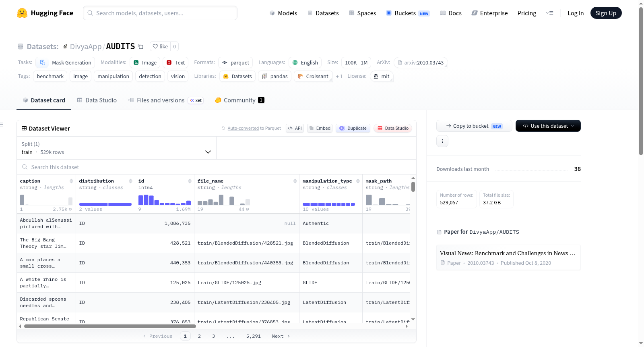Screen dimensions: 644x347
Task: Select the English language tag
Action: 305,62
